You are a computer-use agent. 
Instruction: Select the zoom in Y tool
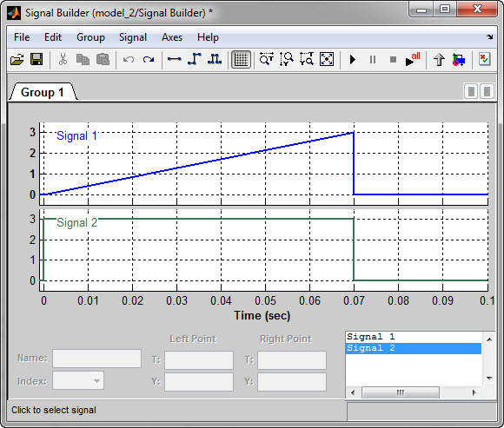[287, 59]
